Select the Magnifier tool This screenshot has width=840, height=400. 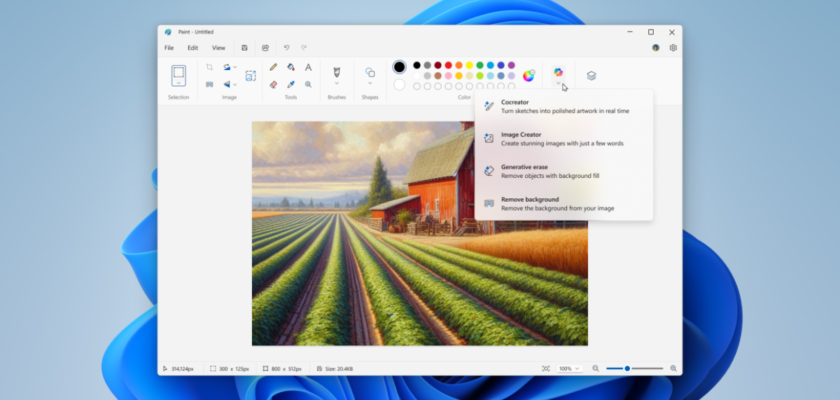[x=308, y=84]
